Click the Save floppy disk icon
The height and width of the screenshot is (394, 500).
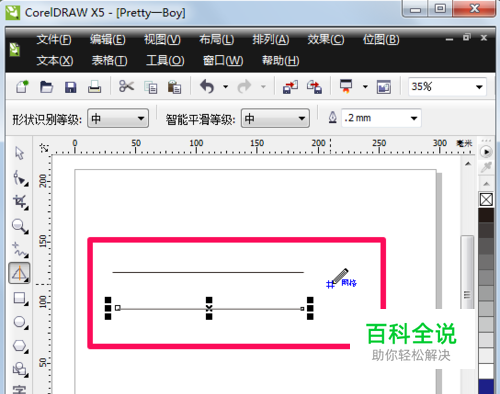coord(71,87)
